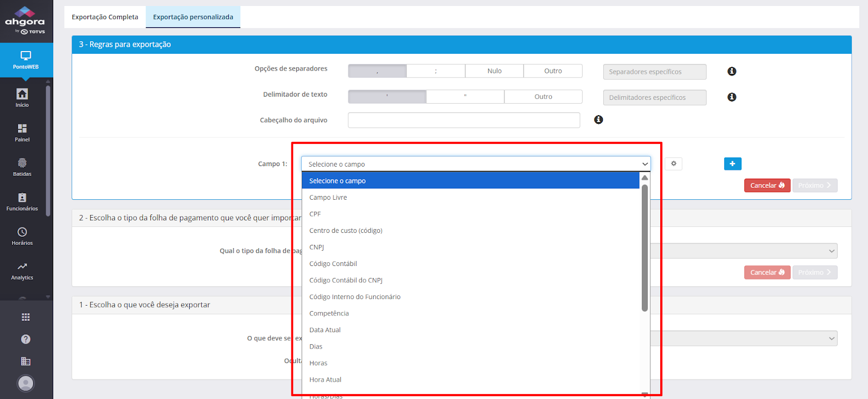
Task: Choose Campo Livre option
Action: (x=471, y=198)
